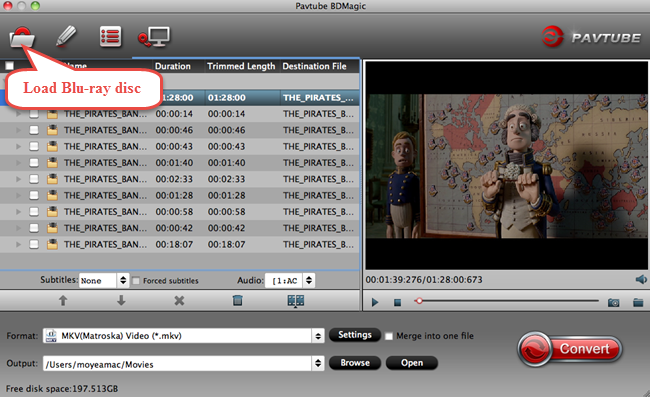The image size is (650, 397).
Task: Click the Load Blu-ray disc folder icon
Action: pos(22,37)
